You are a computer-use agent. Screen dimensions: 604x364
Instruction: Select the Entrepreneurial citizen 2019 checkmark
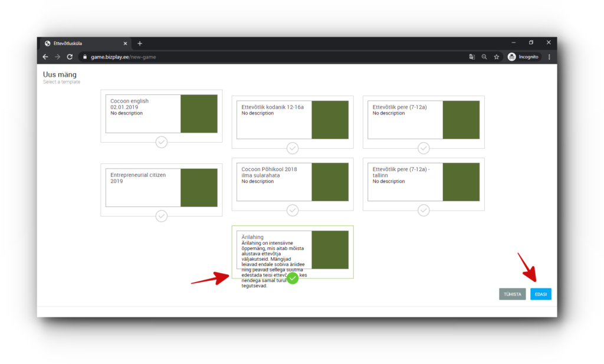click(x=162, y=216)
